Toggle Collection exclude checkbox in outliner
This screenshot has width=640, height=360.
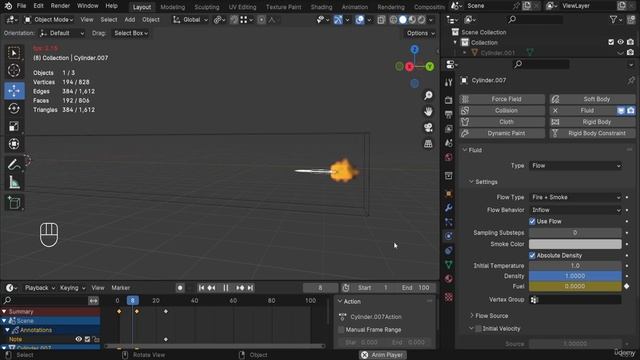(x=611, y=42)
